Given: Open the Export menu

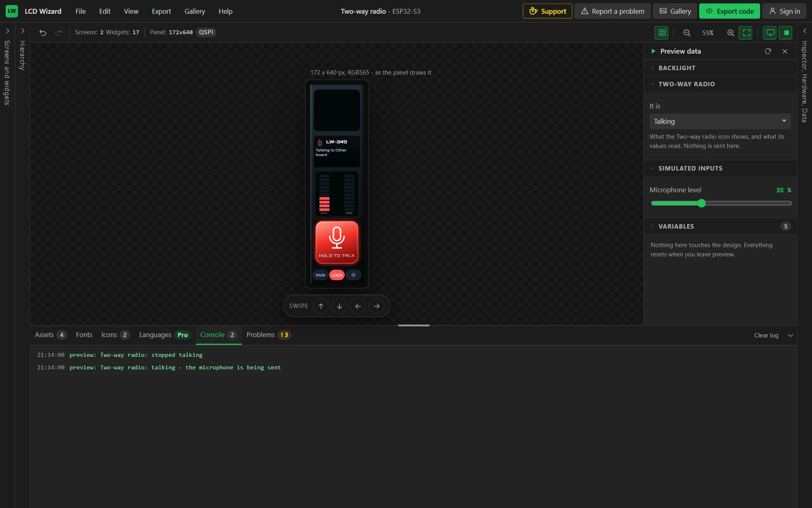Looking at the screenshot, I should (161, 11).
